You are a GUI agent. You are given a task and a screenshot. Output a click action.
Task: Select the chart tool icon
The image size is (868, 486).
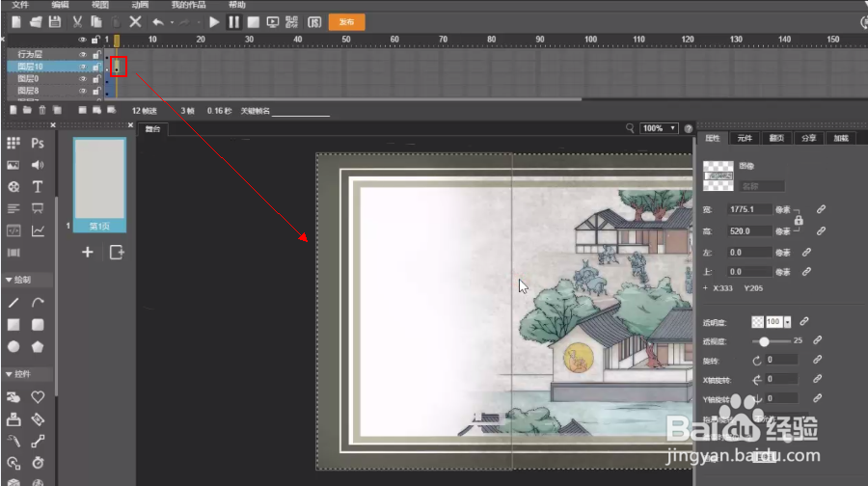[x=38, y=230]
